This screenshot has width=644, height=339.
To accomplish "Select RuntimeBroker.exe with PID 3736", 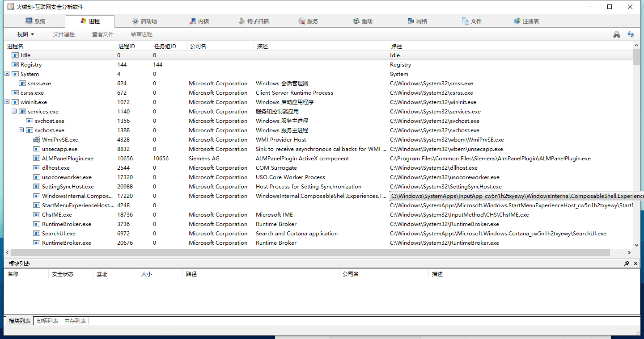I will (x=318, y=224).
